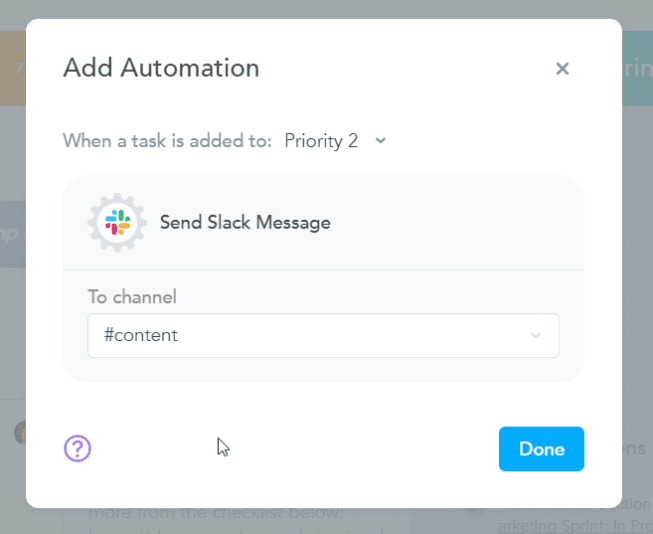
Task: Click the arrow inside the channel field
Action: coord(535,335)
